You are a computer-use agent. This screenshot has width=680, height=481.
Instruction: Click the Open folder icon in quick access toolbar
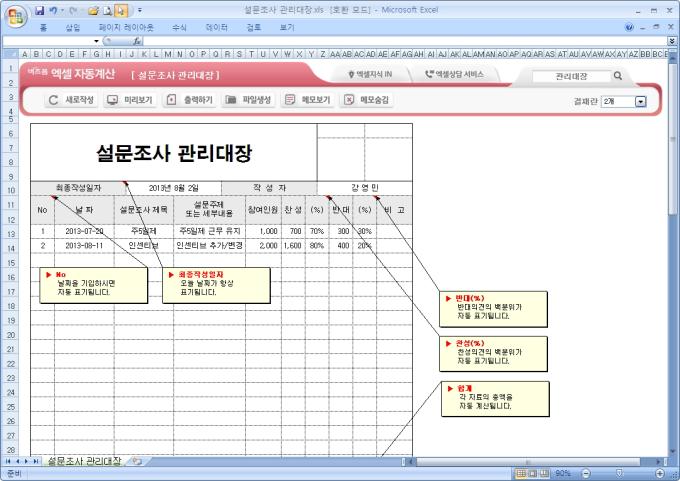click(x=93, y=10)
